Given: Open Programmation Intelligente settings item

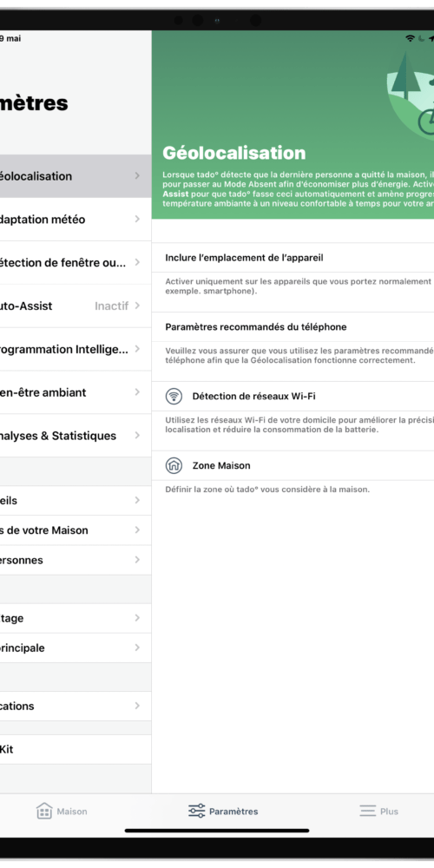Looking at the screenshot, I should [76, 349].
